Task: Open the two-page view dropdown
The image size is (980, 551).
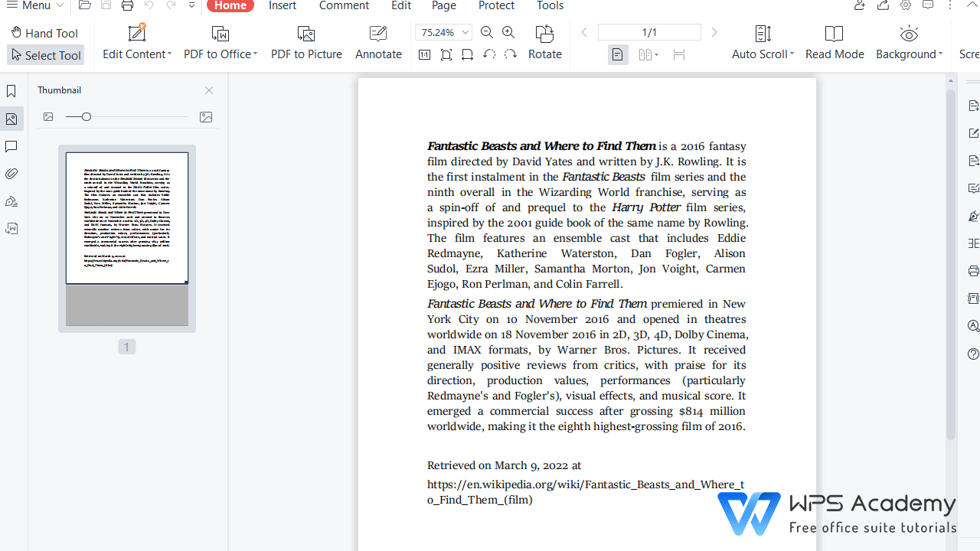Action: [648, 54]
